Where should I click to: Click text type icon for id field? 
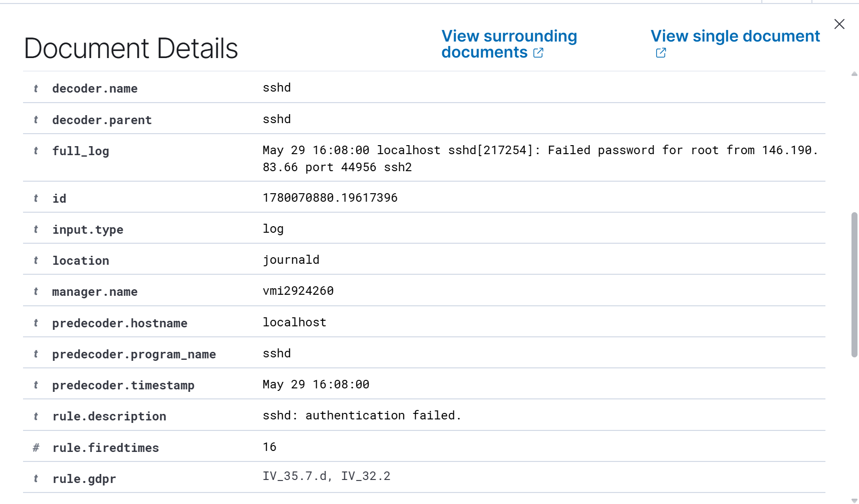click(x=36, y=198)
